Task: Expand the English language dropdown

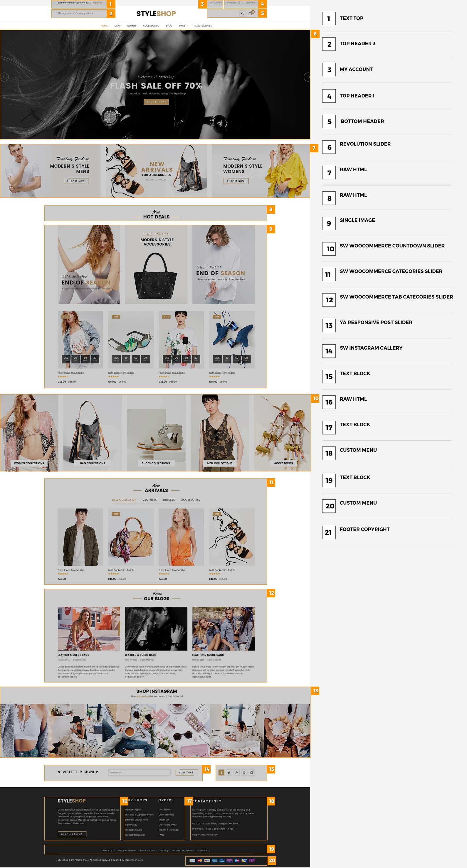Action: [x=64, y=14]
